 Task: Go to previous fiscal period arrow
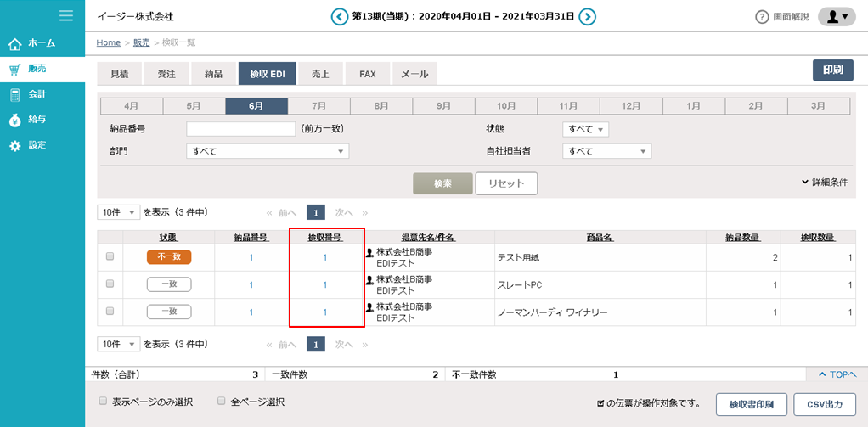click(340, 16)
